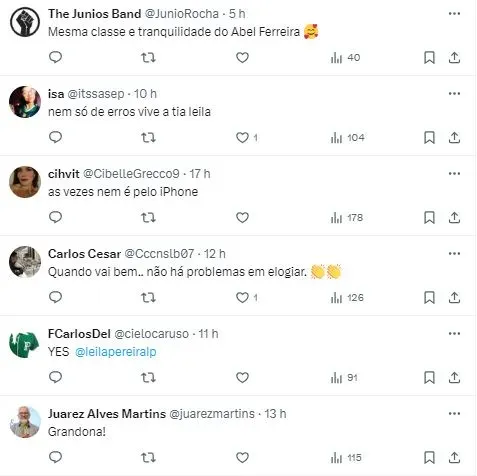Reply to The Junios Band tweet
Screen dimensions: 477x476
pyautogui.click(x=55, y=57)
